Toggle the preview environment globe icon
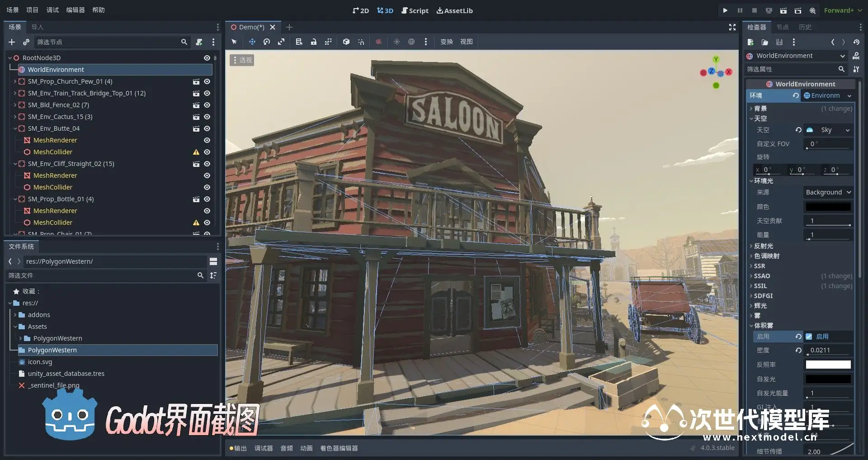The image size is (868, 460). coord(411,42)
